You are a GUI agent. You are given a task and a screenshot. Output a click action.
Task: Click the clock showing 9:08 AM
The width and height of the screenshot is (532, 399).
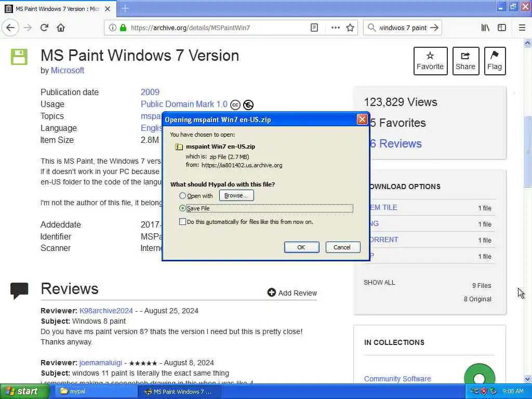pos(513,392)
